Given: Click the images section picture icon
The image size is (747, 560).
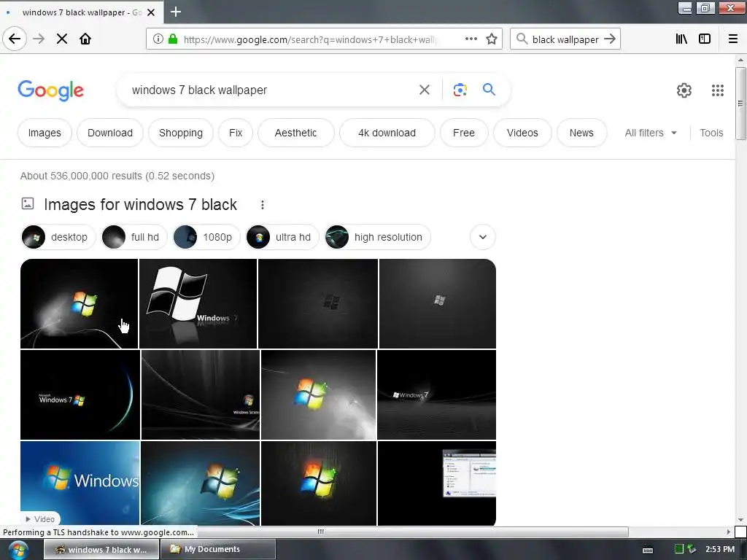Looking at the screenshot, I should click(28, 204).
